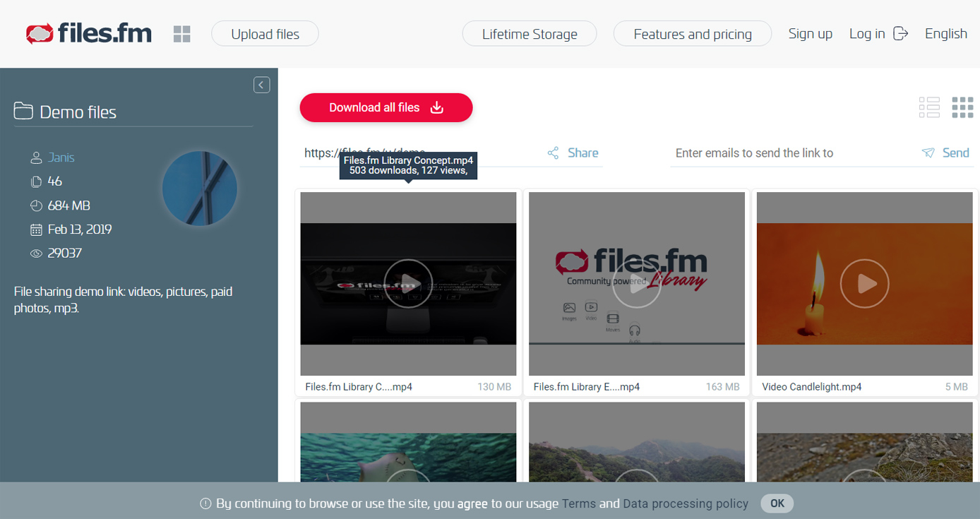Open the grid apps menu icon

[x=182, y=34]
